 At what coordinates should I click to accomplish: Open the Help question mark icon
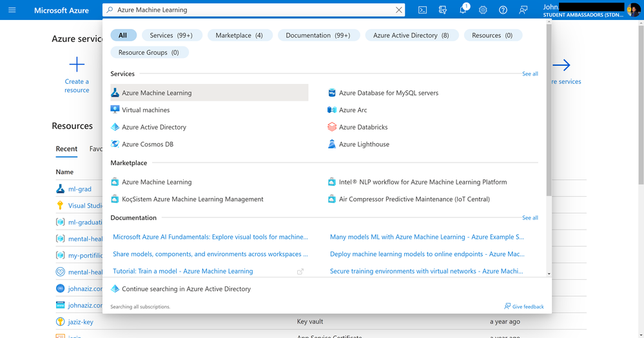(x=503, y=10)
